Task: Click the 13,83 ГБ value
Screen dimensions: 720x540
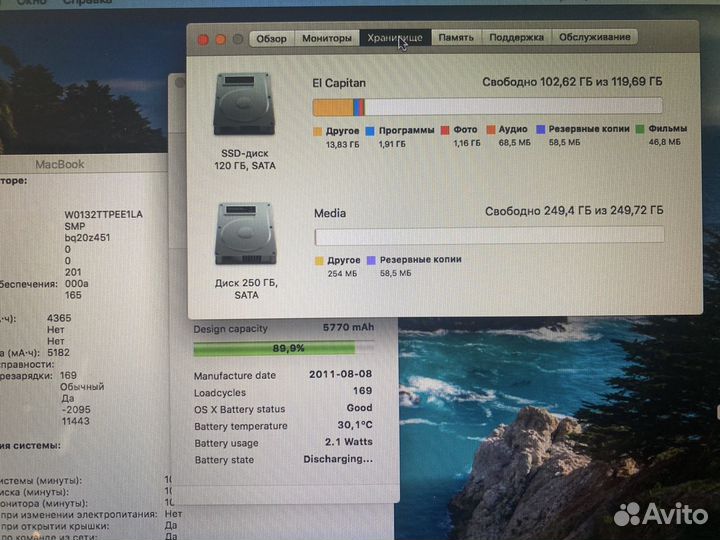Action: (343, 145)
